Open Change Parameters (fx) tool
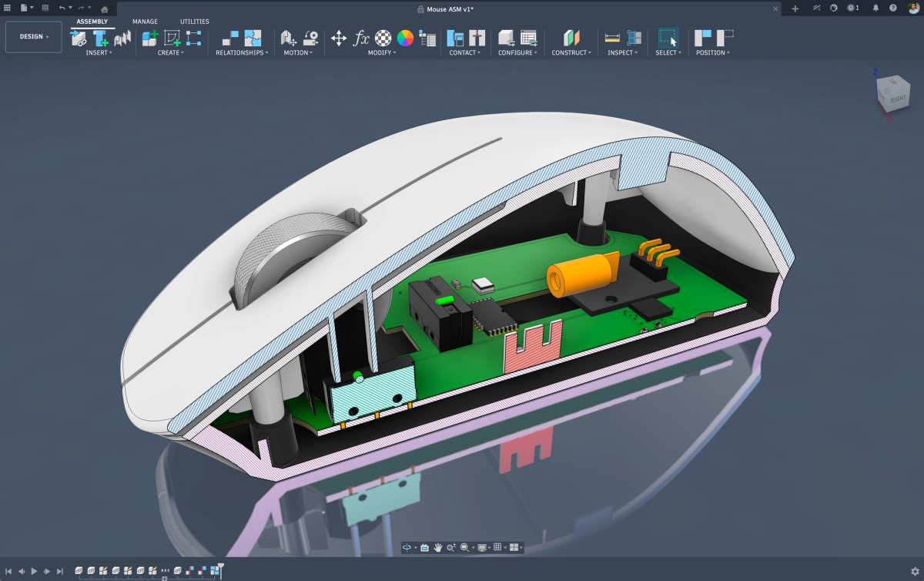This screenshot has height=581, width=924. 361,38
